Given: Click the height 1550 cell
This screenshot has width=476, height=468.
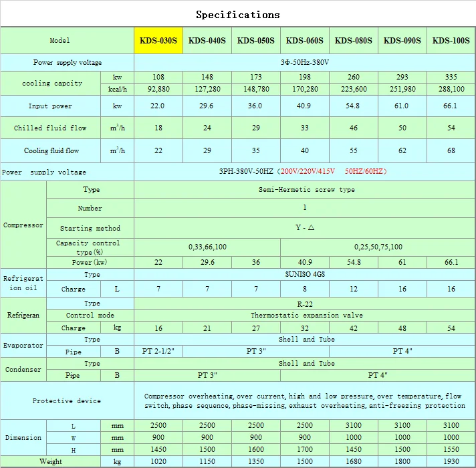Looking at the screenshot, I should pyautogui.click(x=451, y=449).
